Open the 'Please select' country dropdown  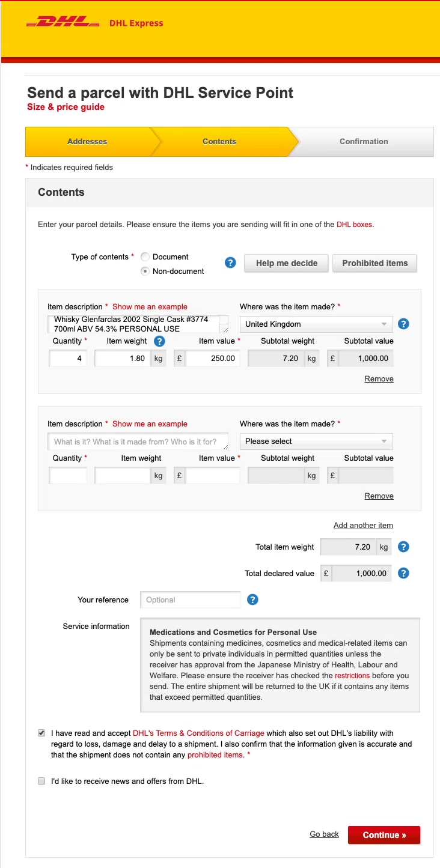tap(316, 441)
